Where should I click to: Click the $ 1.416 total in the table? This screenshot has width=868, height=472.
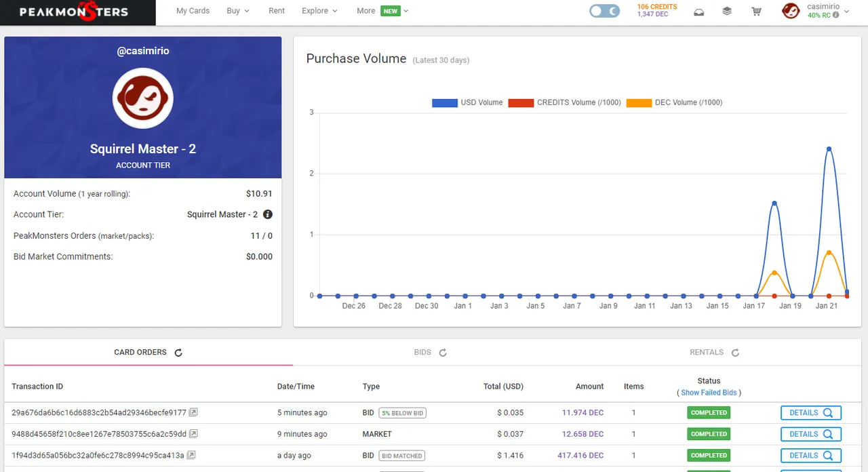coord(511,456)
